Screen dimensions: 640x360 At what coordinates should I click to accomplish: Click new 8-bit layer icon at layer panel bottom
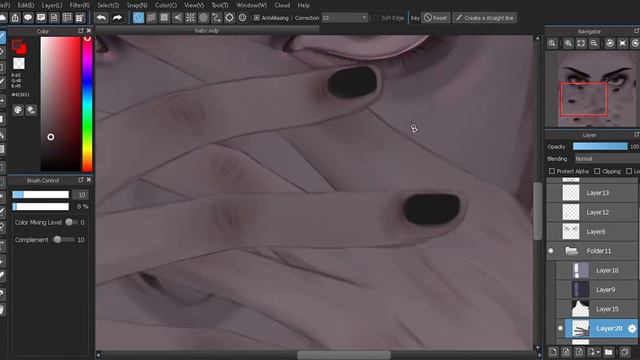[x=566, y=352]
